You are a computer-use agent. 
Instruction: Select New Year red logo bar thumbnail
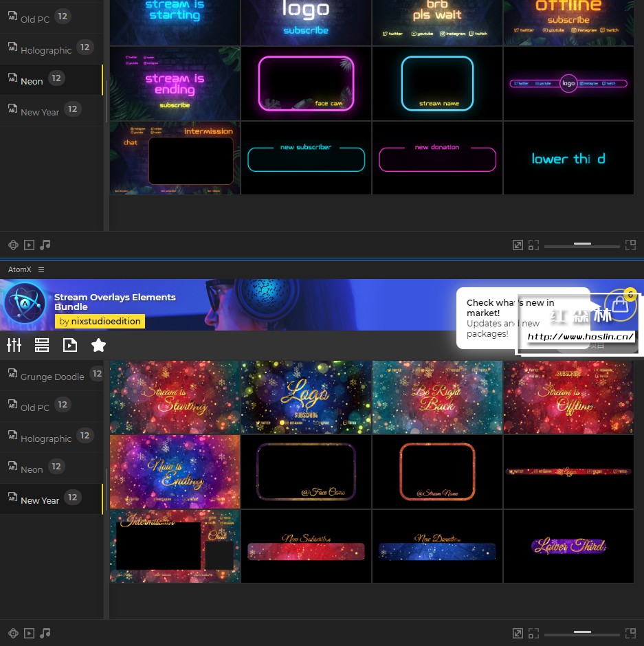[x=568, y=471]
